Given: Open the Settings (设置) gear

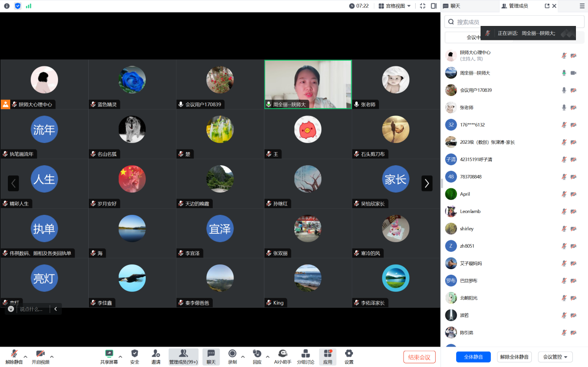Looking at the screenshot, I should (349, 356).
